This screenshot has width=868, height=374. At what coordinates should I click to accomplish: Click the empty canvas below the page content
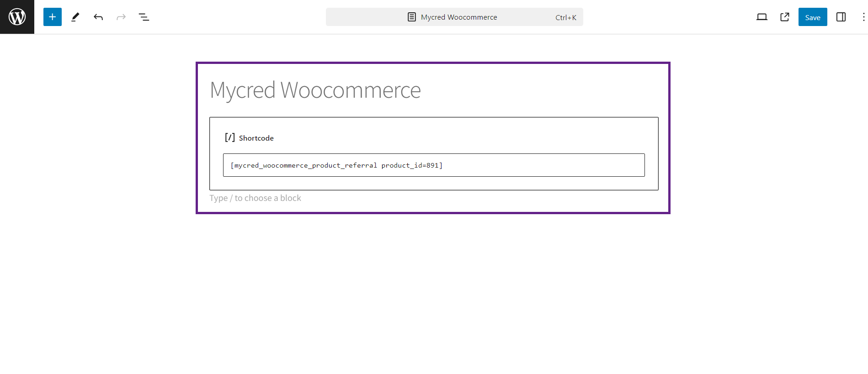click(433, 292)
